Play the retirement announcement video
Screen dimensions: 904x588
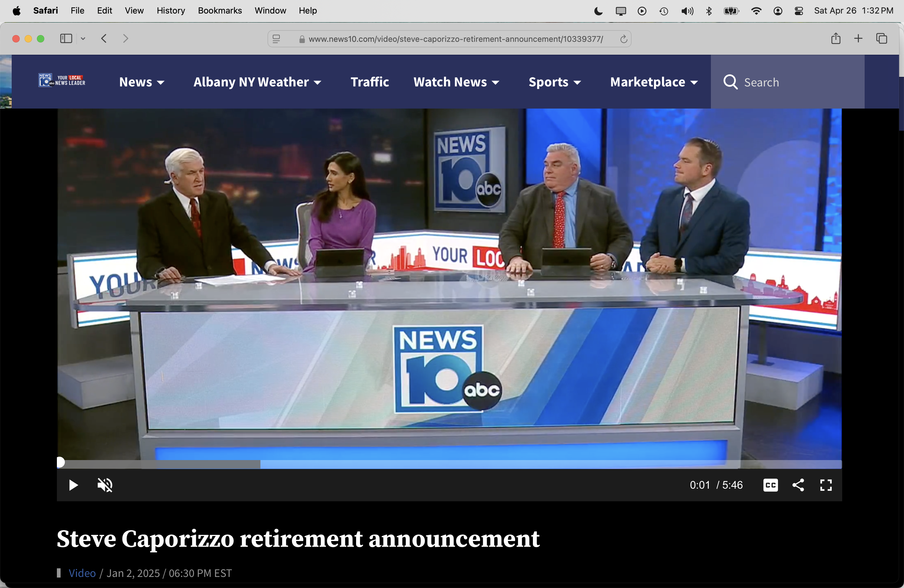pyautogui.click(x=73, y=485)
